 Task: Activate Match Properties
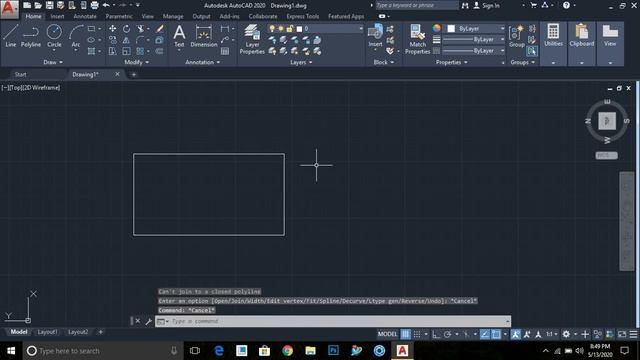(x=417, y=39)
